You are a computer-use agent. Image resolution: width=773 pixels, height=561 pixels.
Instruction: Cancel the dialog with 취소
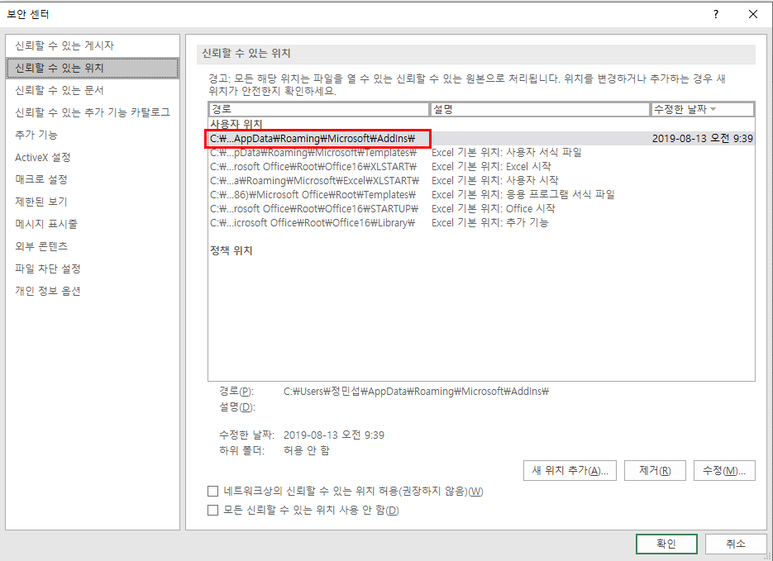coord(736,544)
